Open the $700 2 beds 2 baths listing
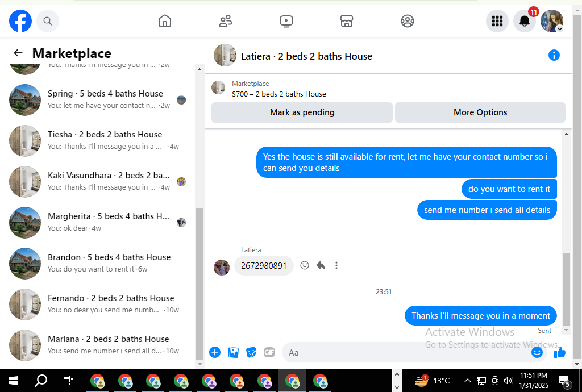582x392 pixels. coord(278,94)
